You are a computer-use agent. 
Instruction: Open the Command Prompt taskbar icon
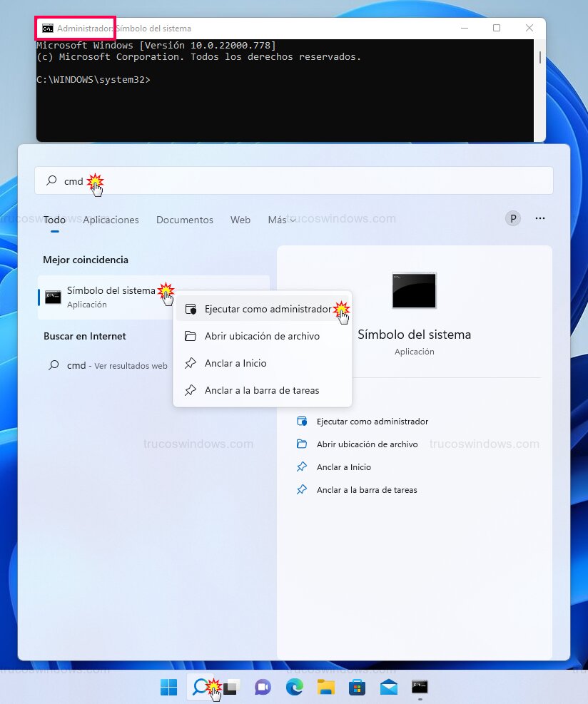(420, 687)
